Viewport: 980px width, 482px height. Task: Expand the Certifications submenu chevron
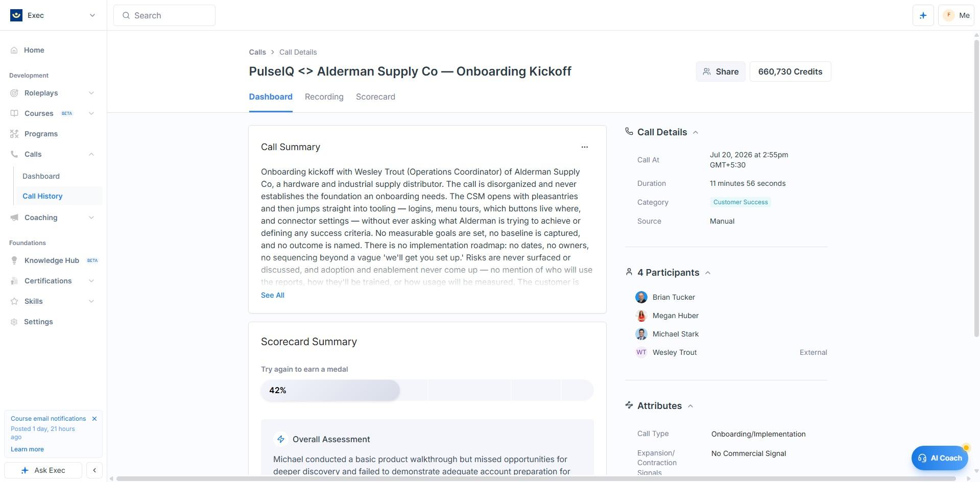[x=91, y=281]
